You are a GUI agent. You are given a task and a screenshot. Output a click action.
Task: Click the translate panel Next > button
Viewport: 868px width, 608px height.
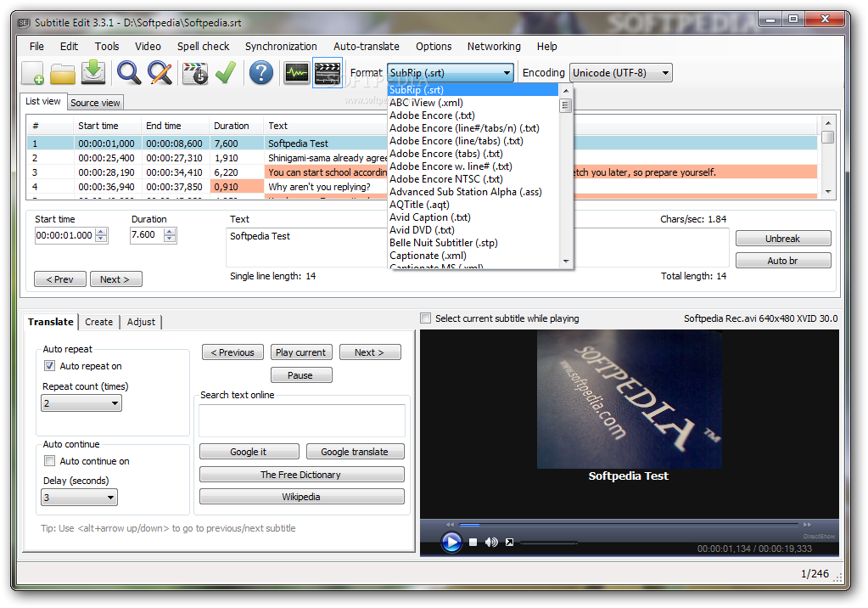click(x=370, y=352)
